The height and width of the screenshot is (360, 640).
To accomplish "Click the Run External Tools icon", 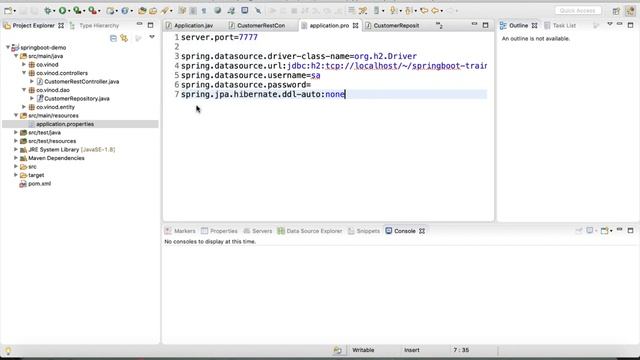I will point(92,11).
